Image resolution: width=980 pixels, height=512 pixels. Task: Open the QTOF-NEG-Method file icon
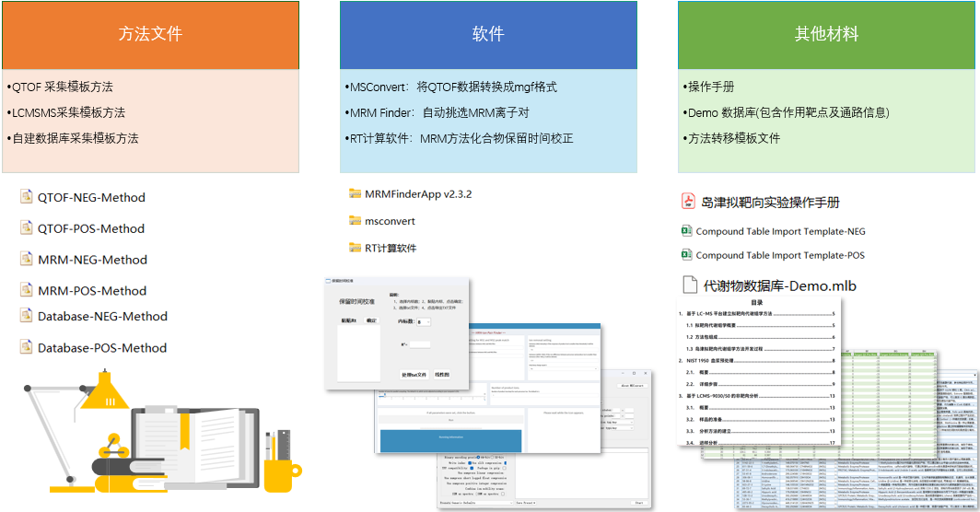click(27, 197)
